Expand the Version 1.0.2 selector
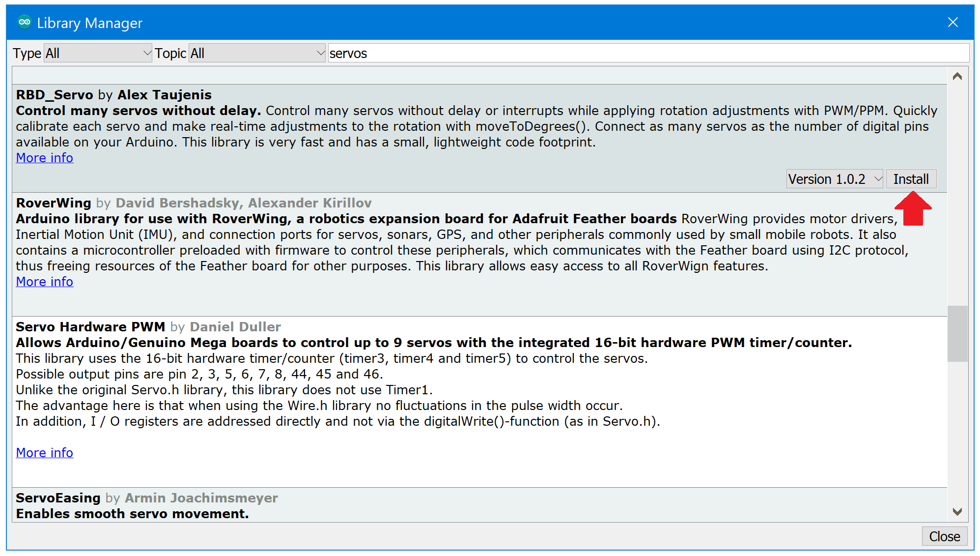 click(835, 179)
